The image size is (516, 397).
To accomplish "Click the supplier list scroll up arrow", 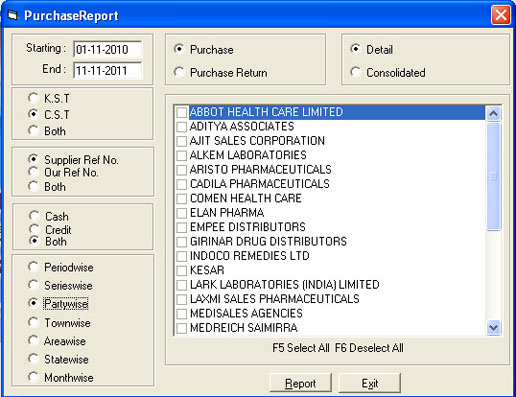I will (493, 114).
